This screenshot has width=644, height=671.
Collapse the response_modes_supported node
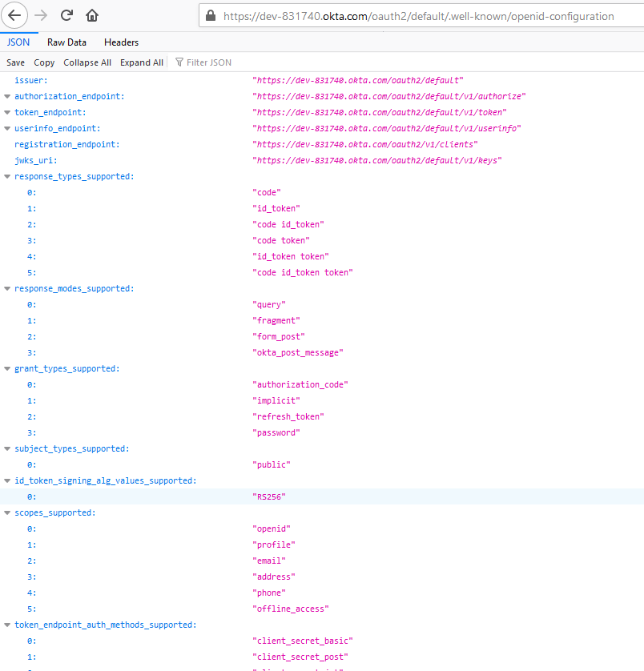click(x=7, y=288)
